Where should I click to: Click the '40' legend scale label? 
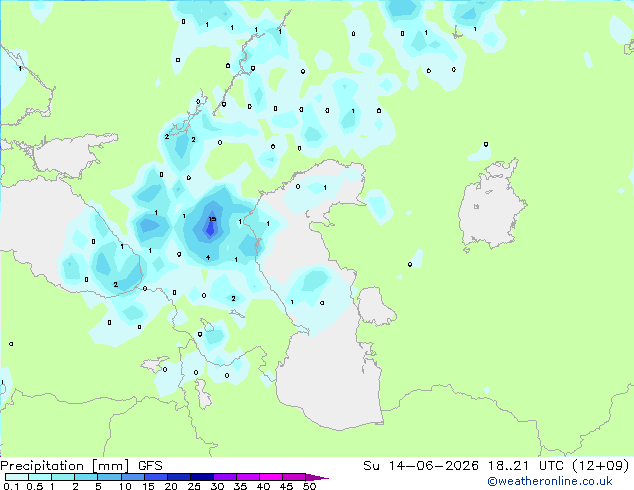[x=263, y=486]
